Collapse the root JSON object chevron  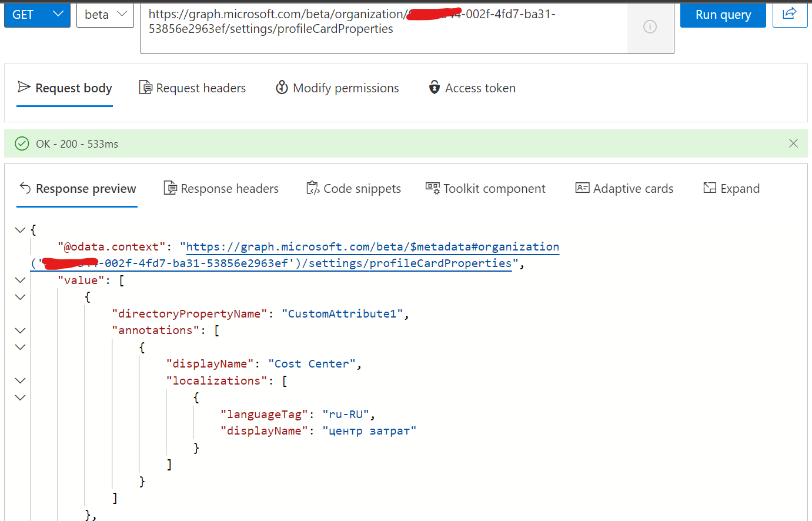click(x=20, y=230)
